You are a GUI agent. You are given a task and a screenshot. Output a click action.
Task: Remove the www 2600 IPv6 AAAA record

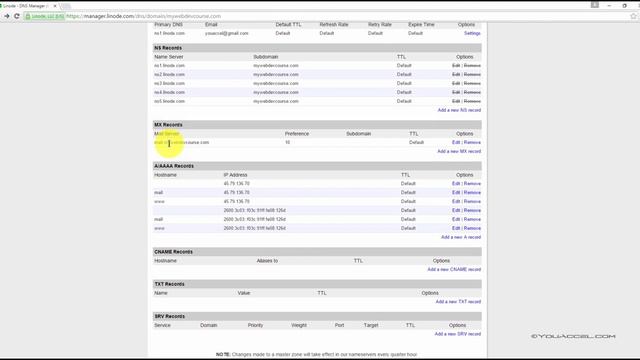[x=472, y=229]
